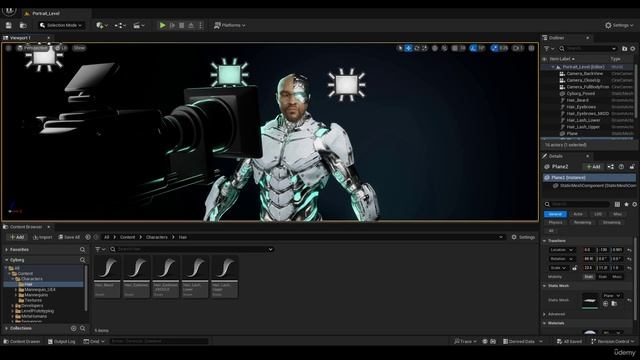The height and width of the screenshot is (360, 640).
Task: Open the editor Settings menu at top right
Action: tap(619, 25)
